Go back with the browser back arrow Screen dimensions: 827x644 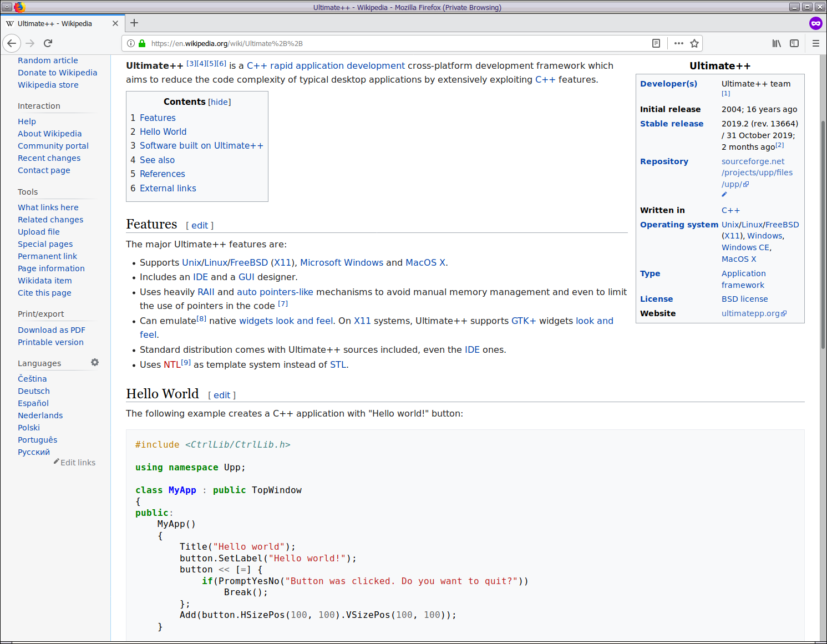pos(12,43)
